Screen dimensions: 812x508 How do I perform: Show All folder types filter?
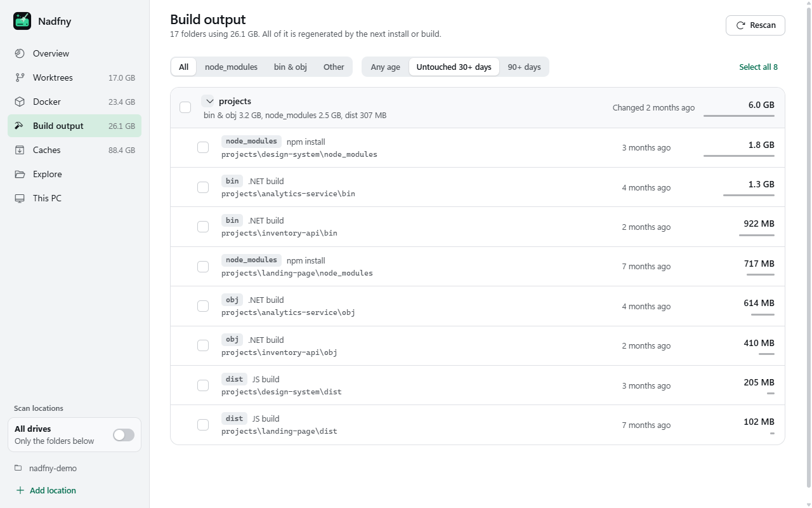[183, 67]
